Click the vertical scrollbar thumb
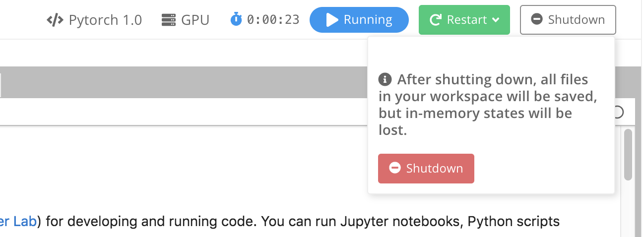Screen dimensions: 644x237 pos(628,154)
